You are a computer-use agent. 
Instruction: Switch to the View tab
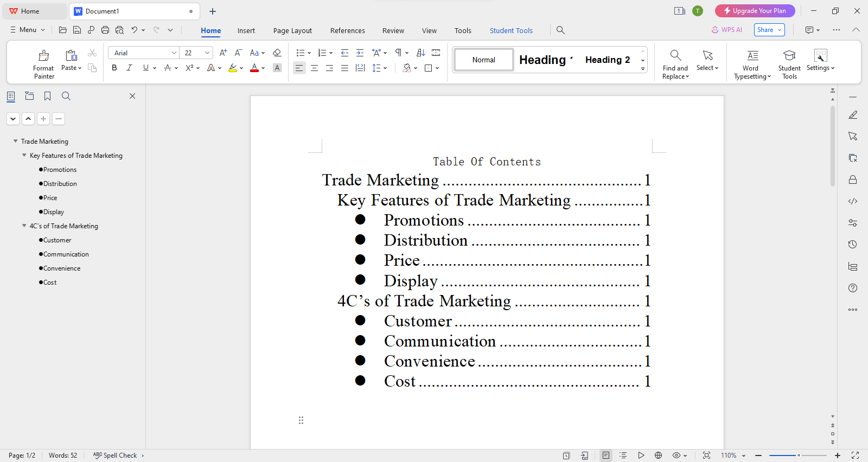tap(429, 30)
